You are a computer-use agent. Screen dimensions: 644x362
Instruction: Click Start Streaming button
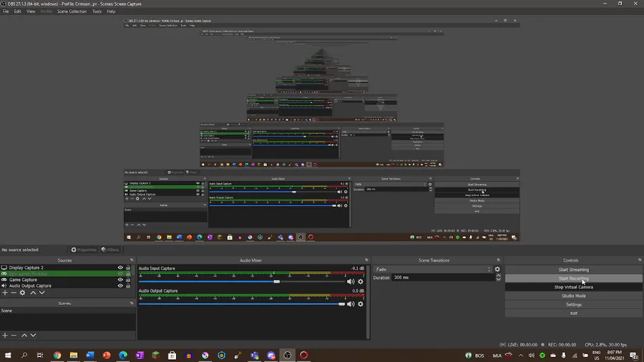573,270
